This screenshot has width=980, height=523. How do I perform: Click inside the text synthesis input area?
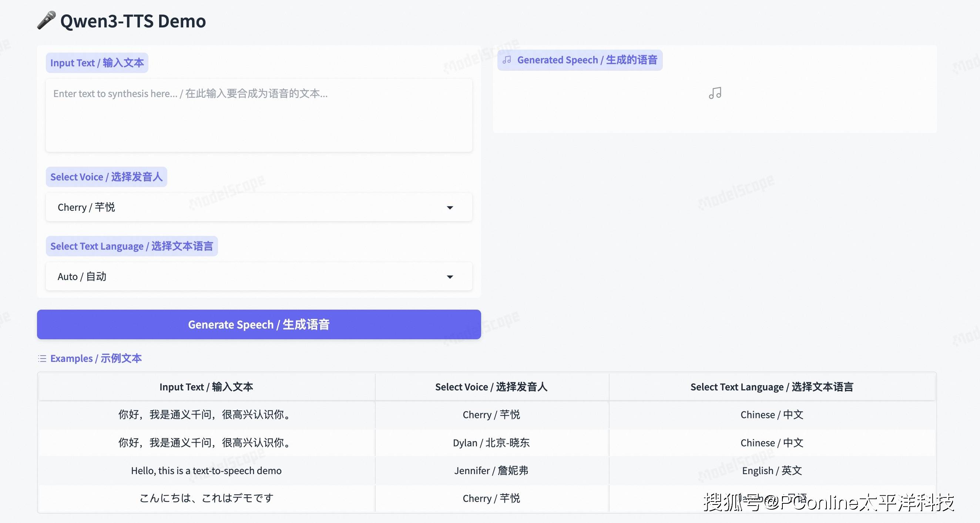pyautogui.click(x=259, y=114)
